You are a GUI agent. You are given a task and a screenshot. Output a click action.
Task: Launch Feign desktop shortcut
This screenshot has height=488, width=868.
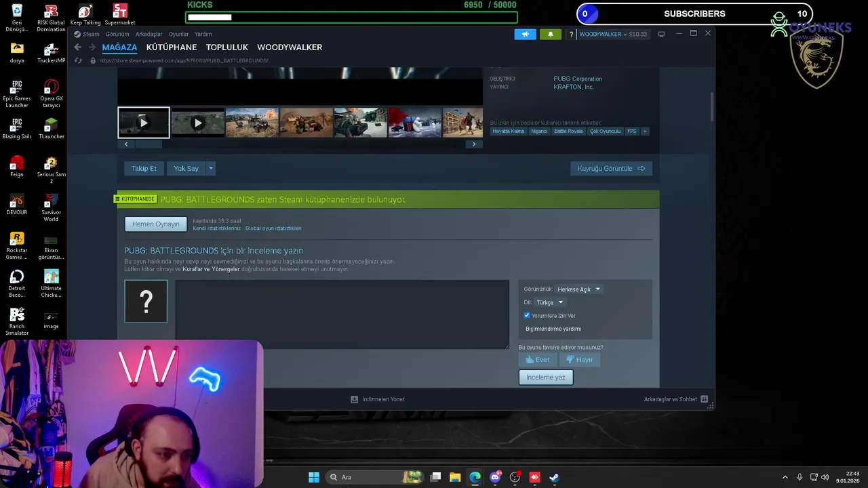(x=17, y=167)
